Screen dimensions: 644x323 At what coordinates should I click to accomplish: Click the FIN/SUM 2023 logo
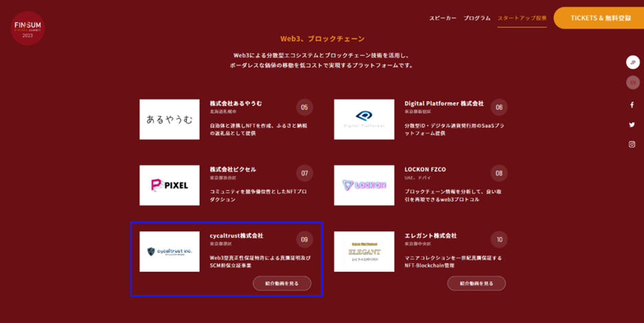pos(27,28)
